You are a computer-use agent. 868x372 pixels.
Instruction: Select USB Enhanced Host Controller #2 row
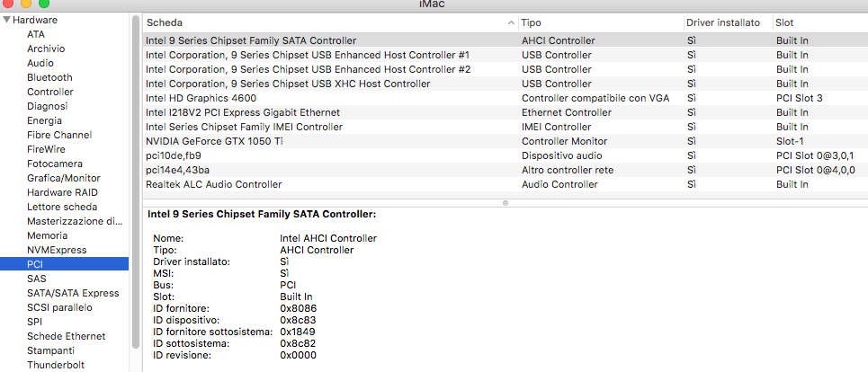tap(505, 69)
